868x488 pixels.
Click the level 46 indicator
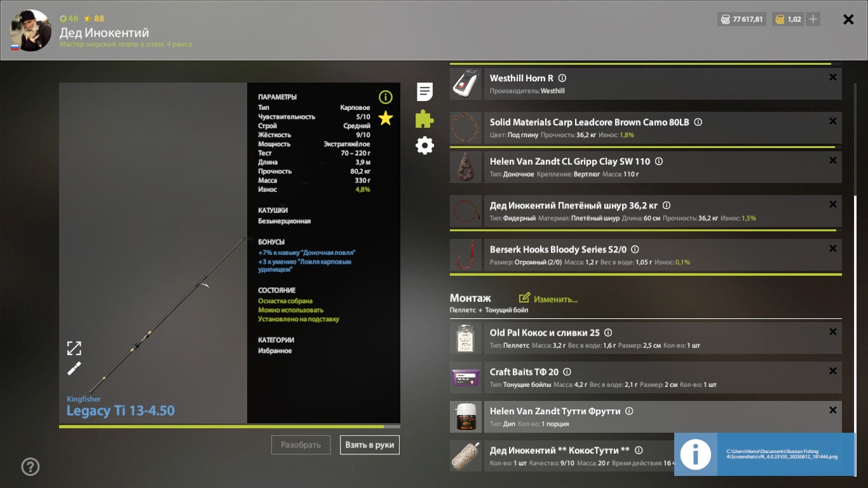coord(69,18)
